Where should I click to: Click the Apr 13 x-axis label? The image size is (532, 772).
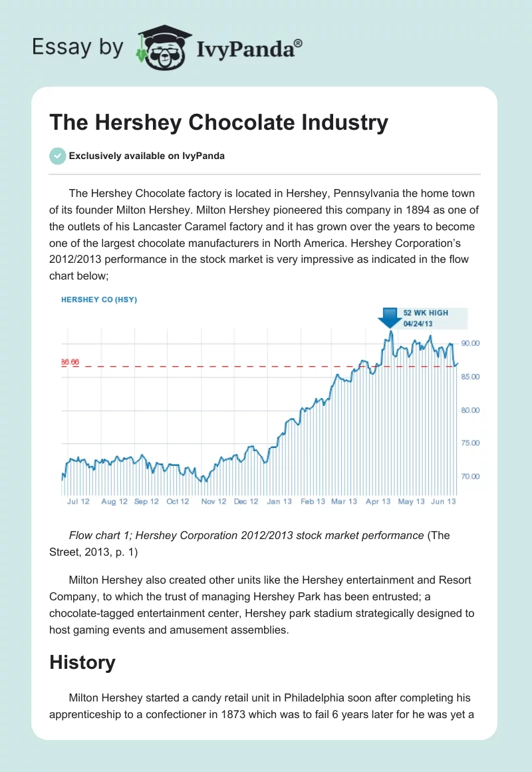pos(378,502)
